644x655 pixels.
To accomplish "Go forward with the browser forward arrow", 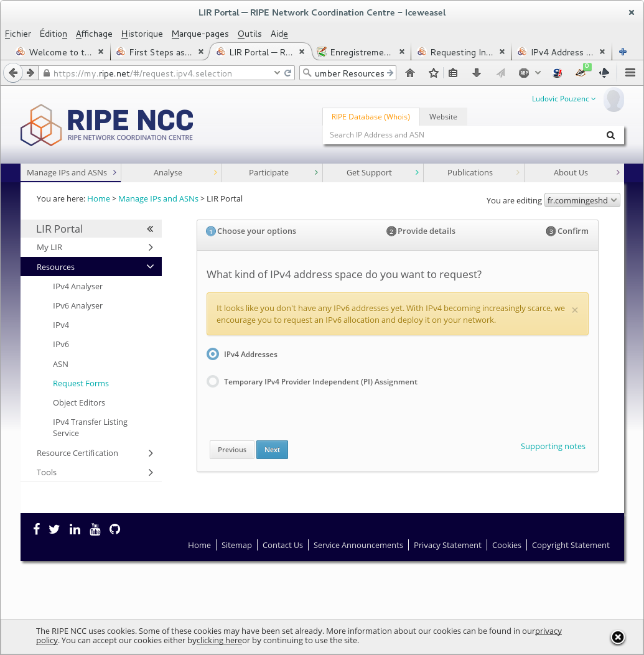I will [x=30, y=73].
